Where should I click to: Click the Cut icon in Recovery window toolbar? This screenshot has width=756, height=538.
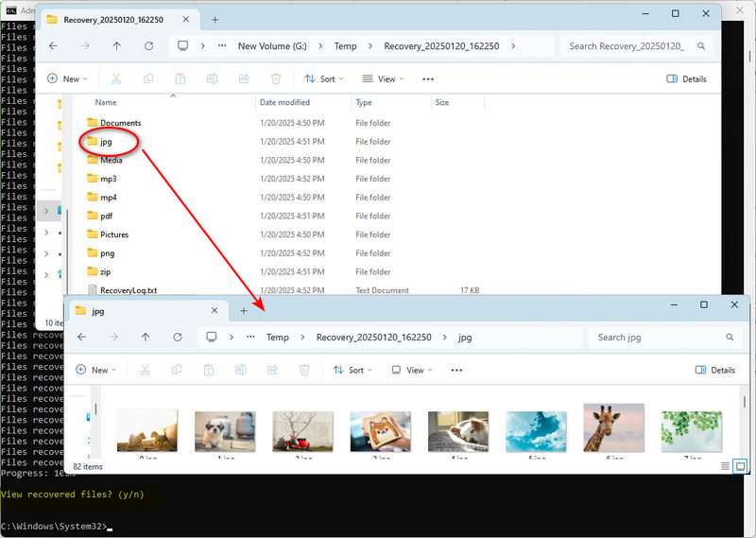click(116, 78)
